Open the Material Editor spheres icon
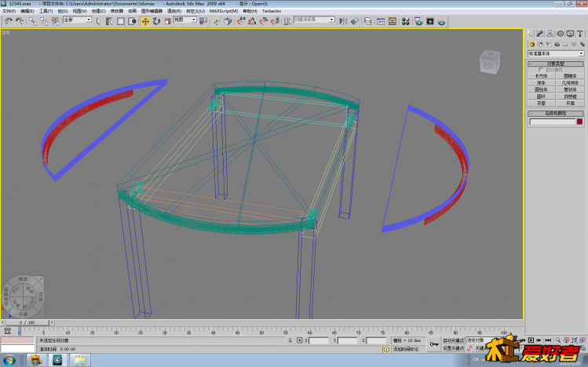 (x=405, y=21)
